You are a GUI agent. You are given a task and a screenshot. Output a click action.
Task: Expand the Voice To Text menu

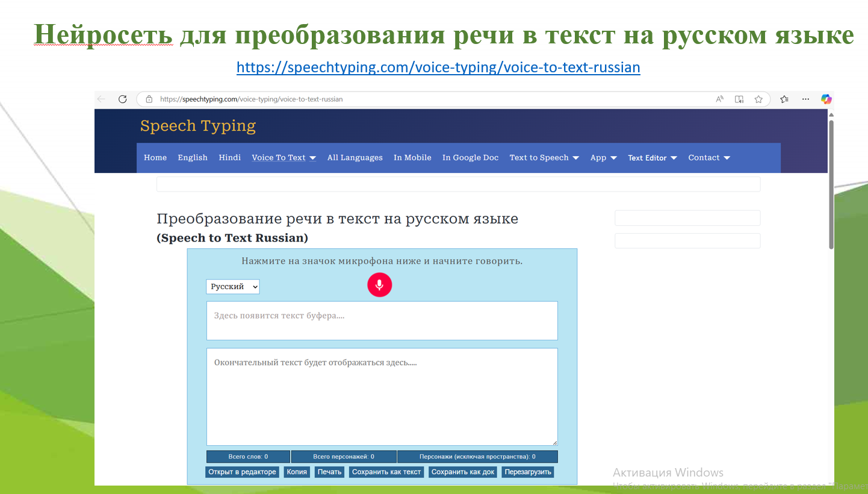coord(284,158)
